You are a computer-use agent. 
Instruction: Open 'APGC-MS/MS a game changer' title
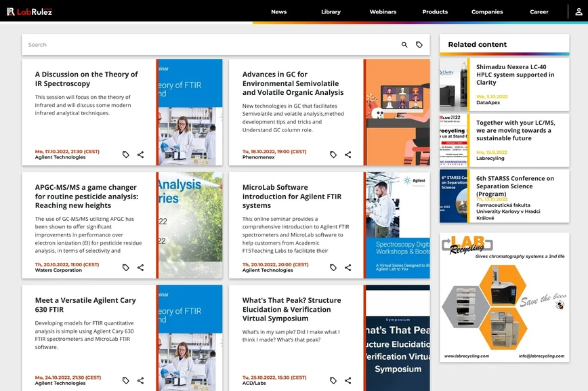click(x=87, y=197)
